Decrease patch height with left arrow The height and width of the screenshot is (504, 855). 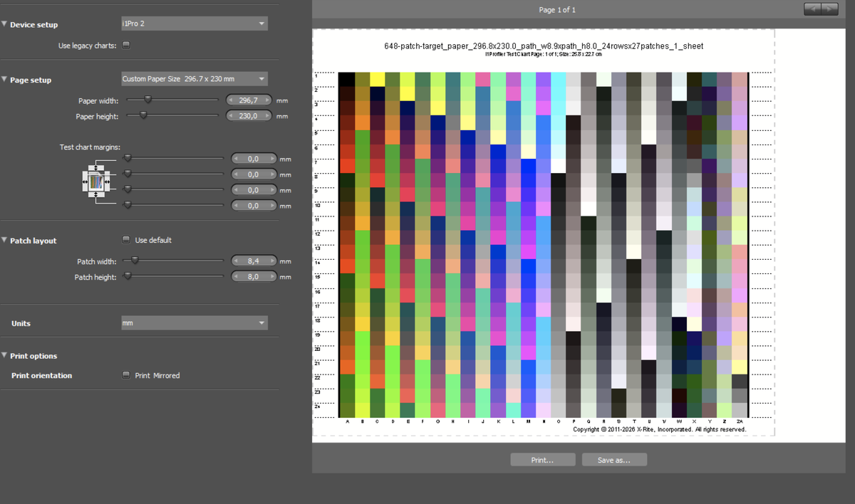point(237,277)
